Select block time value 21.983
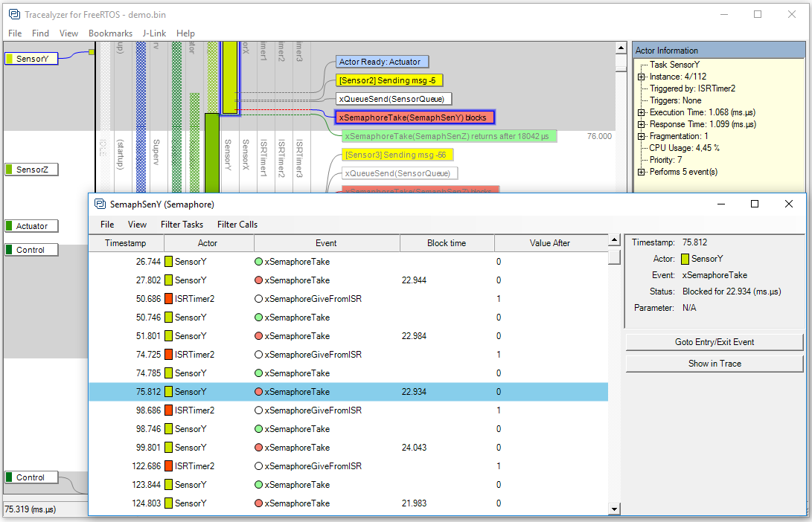The width and height of the screenshot is (812, 522). click(415, 503)
